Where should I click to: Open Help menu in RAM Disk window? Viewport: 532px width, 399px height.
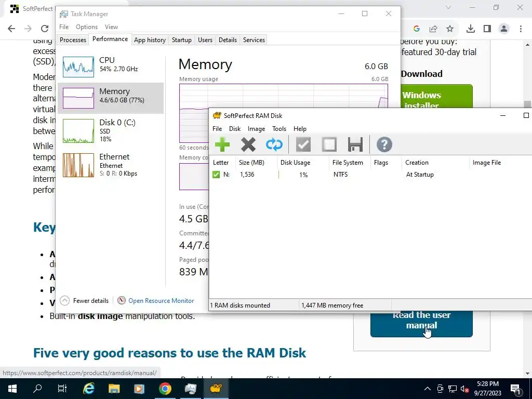click(x=300, y=129)
